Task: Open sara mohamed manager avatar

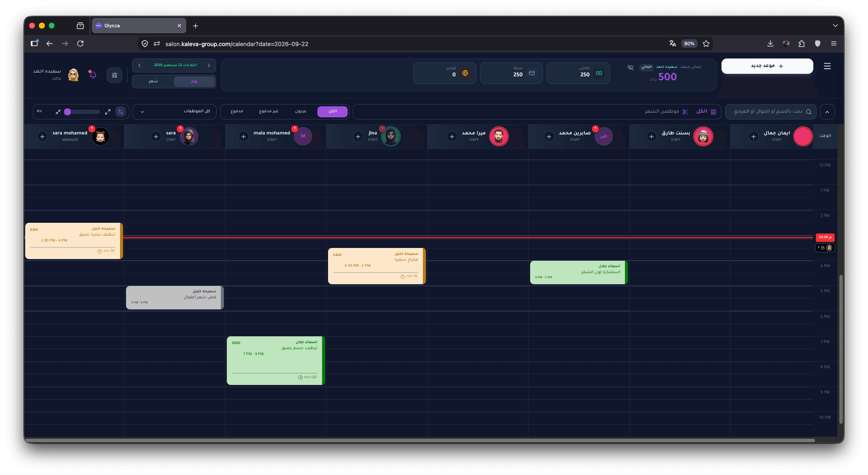Action: coord(100,137)
